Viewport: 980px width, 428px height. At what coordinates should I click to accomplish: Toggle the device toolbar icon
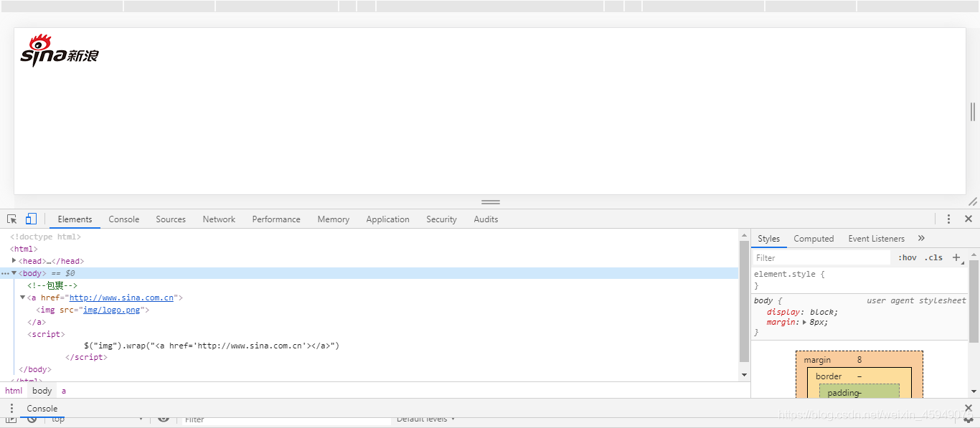pyautogui.click(x=31, y=219)
